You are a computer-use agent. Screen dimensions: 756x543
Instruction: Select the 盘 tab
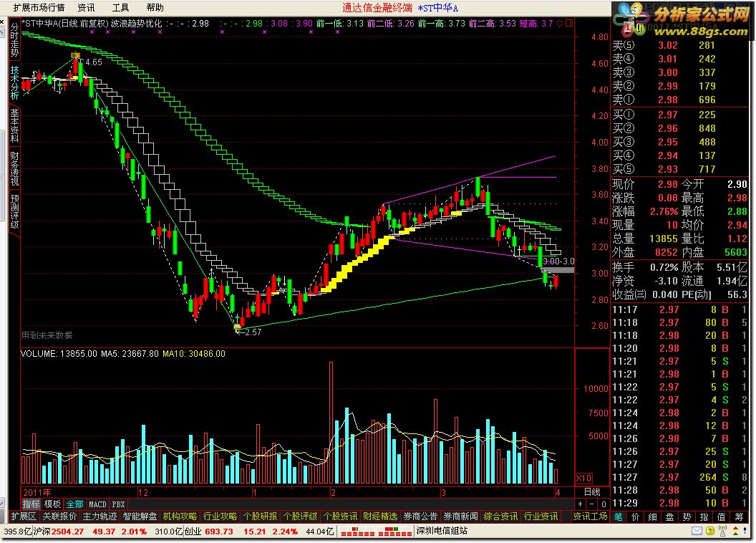pyautogui.click(x=669, y=517)
